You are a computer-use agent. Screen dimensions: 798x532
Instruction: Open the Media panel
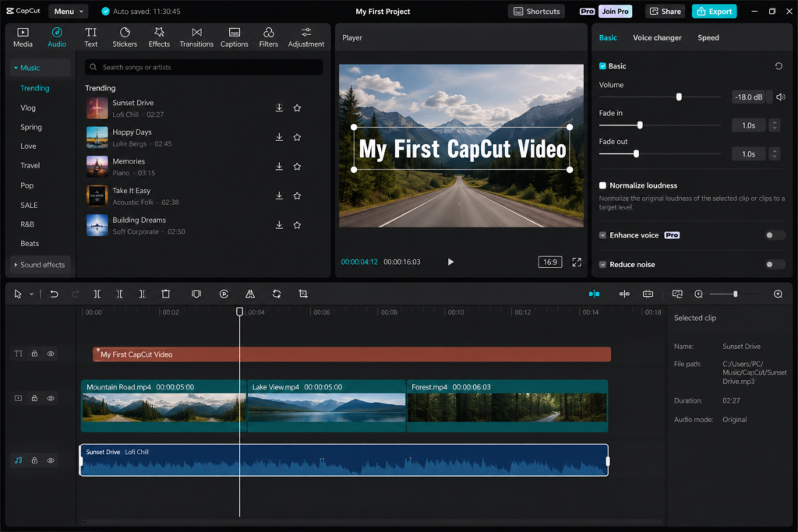(x=23, y=37)
